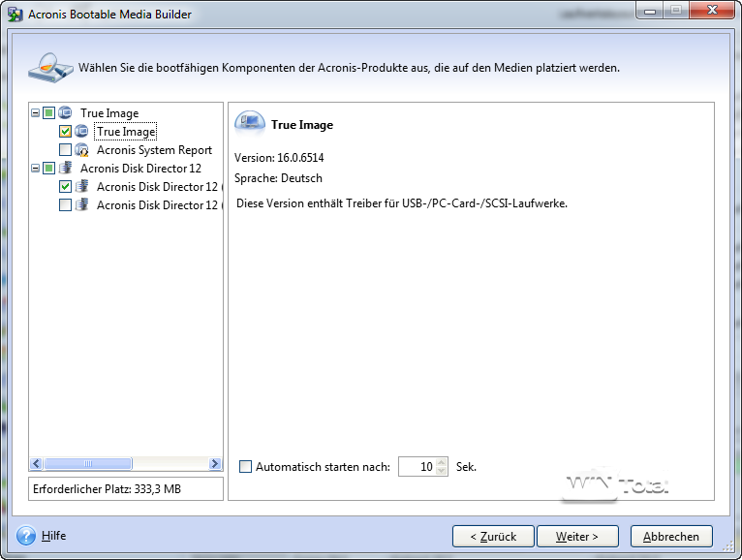Select the top-level True Image tree label

tap(109, 113)
